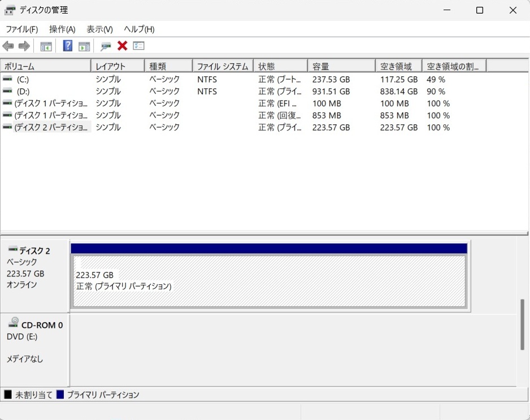Click the drive icon beside 853 MB recovery row

click(7, 115)
